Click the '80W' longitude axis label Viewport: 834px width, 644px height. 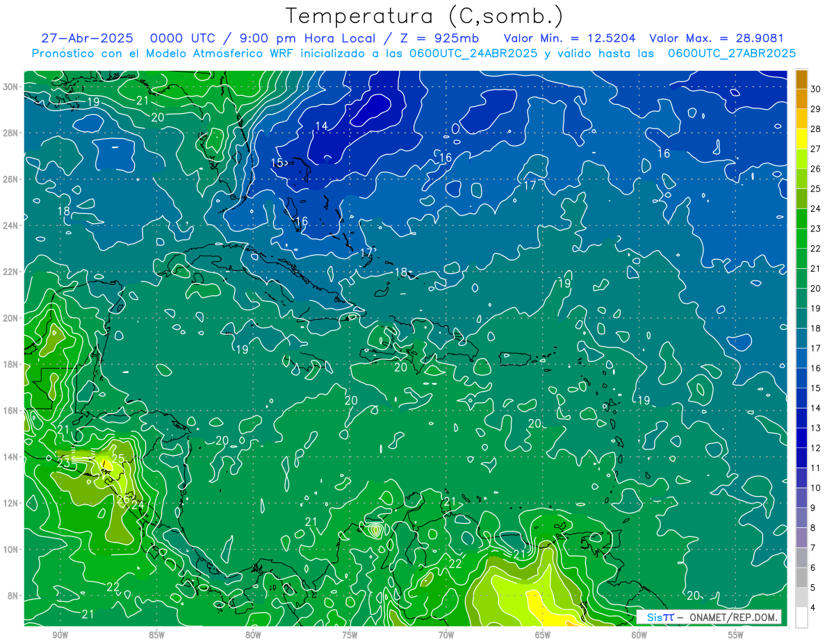(x=253, y=635)
